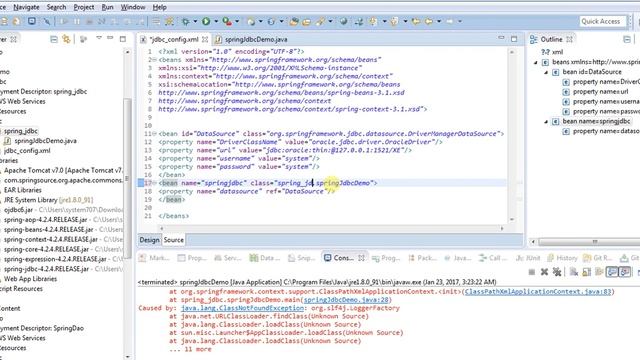Open the Run menu
The width and height of the screenshot is (640, 360).
[x=107, y=7]
